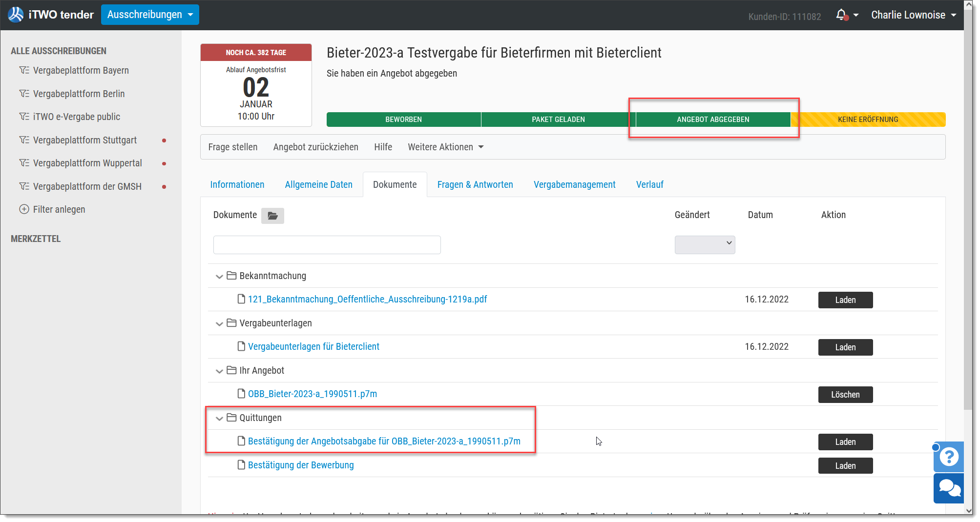Click the folder icon of Ihr Angebot
This screenshot has height=522, width=980.
(231, 370)
